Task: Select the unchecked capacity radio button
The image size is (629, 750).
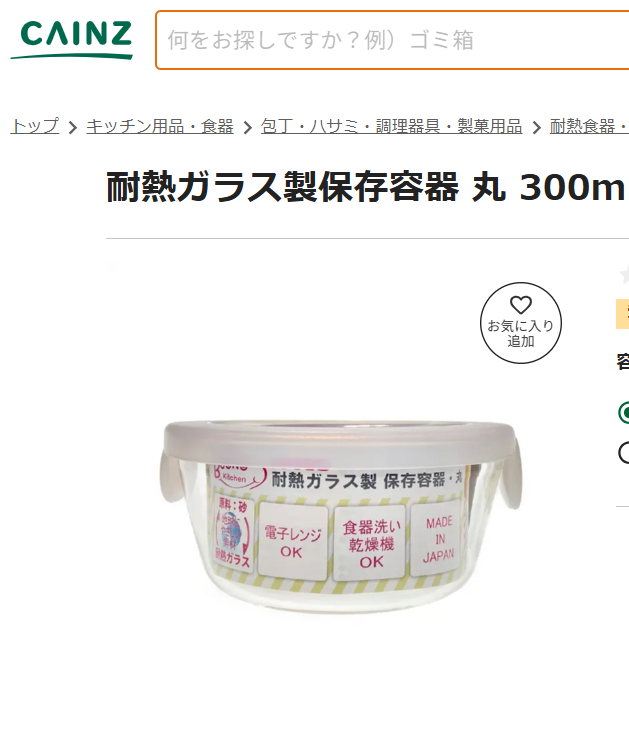Action: pos(624,452)
